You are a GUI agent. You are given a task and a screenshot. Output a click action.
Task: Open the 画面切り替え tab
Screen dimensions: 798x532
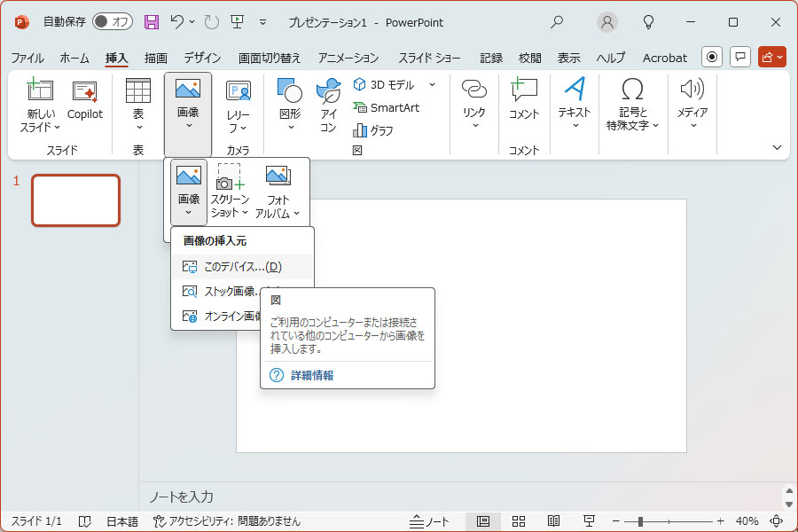pyautogui.click(x=270, y=58)
